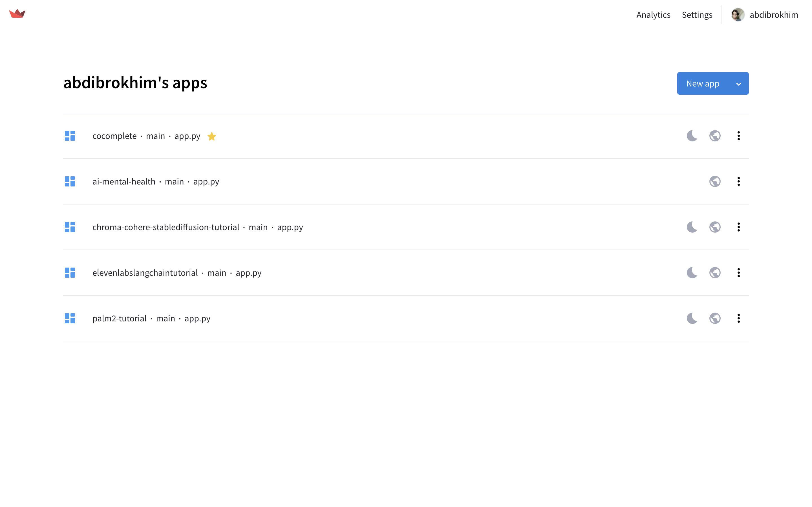Click the sleeping moon icon for cocomplete
Screen dimensions: 812x507
(692, 136)
